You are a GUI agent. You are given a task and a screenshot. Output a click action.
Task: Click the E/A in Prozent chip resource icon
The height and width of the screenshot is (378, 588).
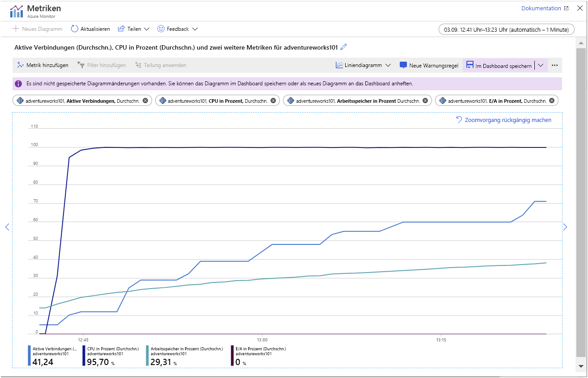pos(442,101)
